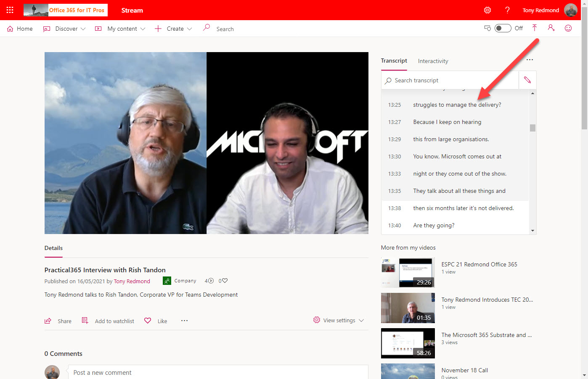Expand the View settings chevron
The height and width of the screenshot is (379, 588).
[x=361, y=321]
